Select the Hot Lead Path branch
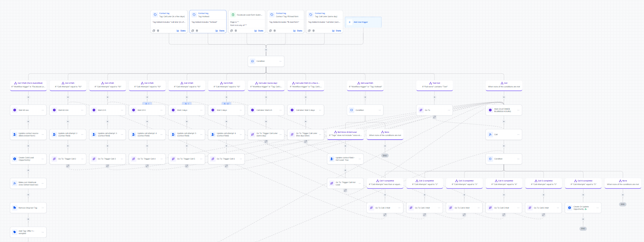644x242 pixels. point(365,85)
